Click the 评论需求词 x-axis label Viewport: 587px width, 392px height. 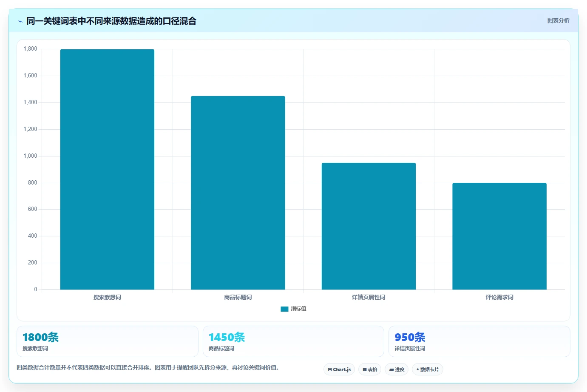[x=499, y=297]
